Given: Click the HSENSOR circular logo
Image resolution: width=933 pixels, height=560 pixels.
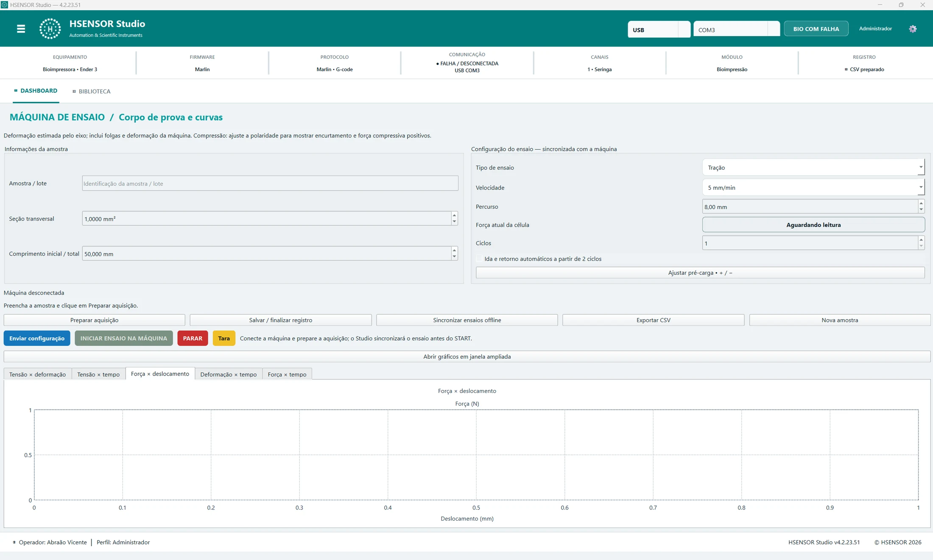Looking at the screenshot, I should point(50,29).
